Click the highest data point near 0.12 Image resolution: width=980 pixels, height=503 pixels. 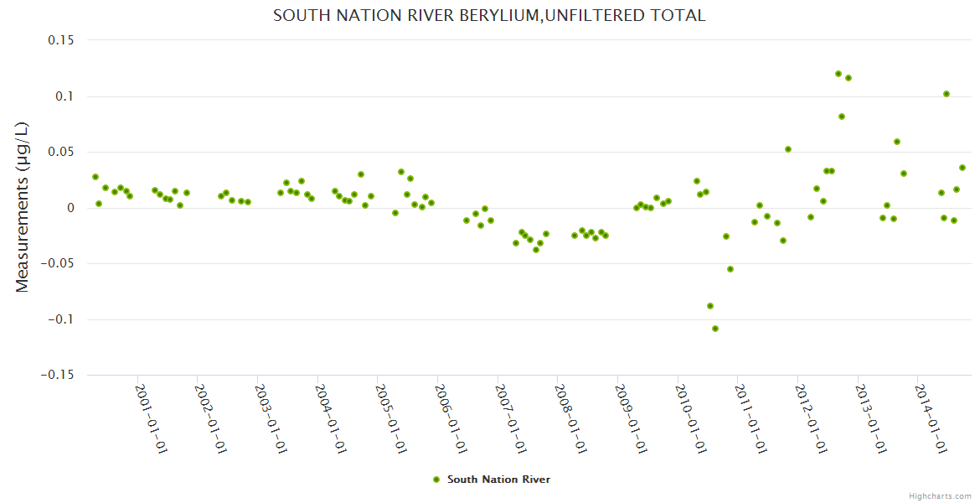(x=838, y=74)
